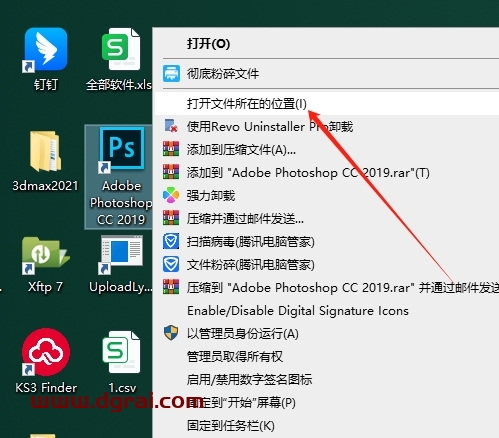Choose 文件粉碎(腾讯电脑管家) entry
This screenshot has height=438, width=499.
tap(251, 265)
